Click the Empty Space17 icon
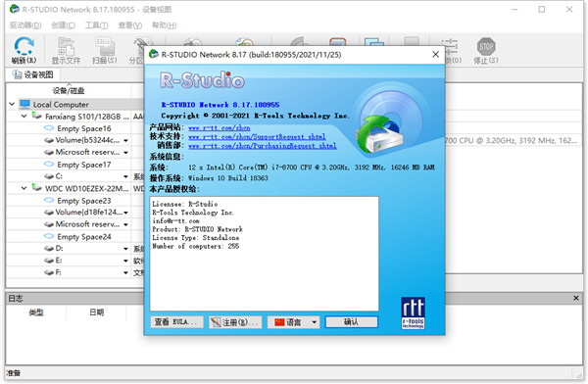Viewport: 588px width, 384px height. [x=49, y=165]
